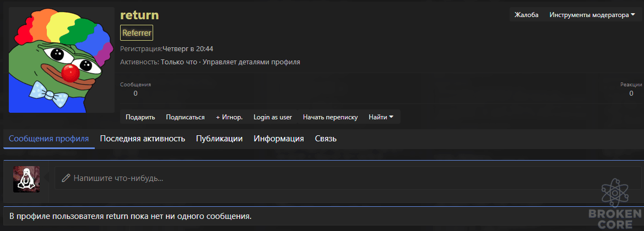The height and width of the screenshot is (231, 644).
Task: Click the penguin avatar beside the message box
Action: pyautogui.click(x=26, y=179)
